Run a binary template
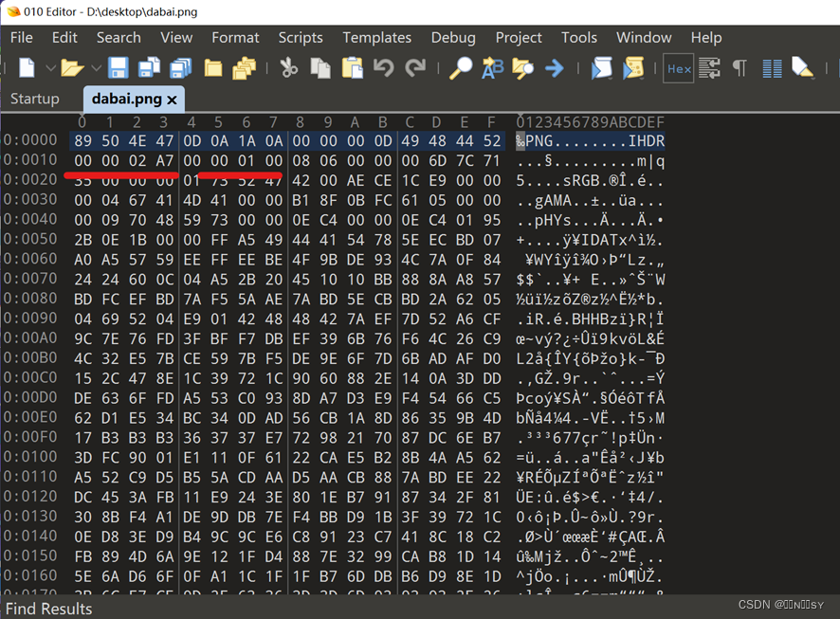 point(630,69)
